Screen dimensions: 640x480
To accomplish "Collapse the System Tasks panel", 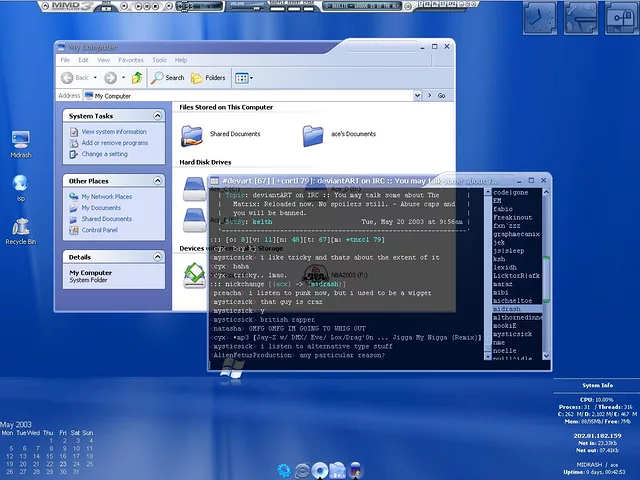I will [x=157, y=116].
